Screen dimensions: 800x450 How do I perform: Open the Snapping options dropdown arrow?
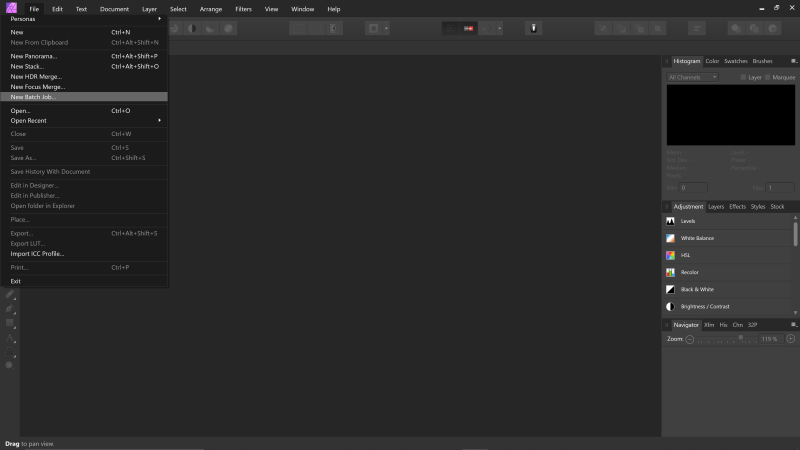point(499,29)
